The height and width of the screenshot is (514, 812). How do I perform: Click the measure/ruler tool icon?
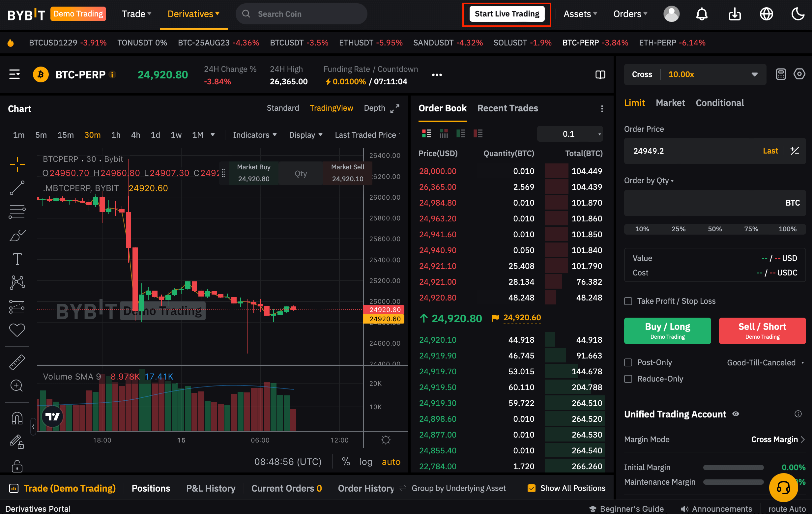pyautogui.click(x=17, y=361)
